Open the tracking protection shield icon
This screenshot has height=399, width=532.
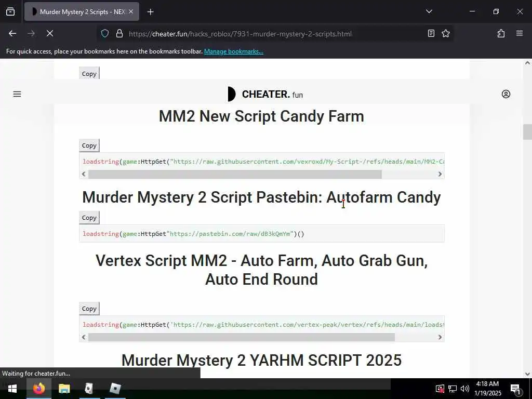coord(105,34)
